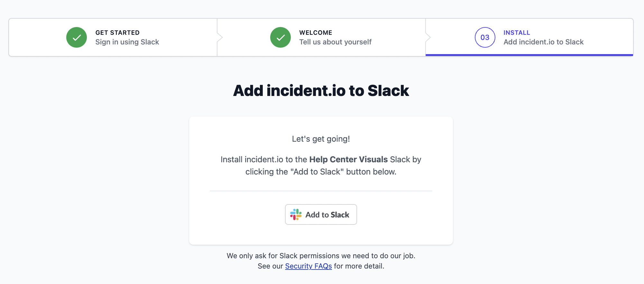Click the 03 step number circle
Screen dimensions: 644x284
pos(485,37)
